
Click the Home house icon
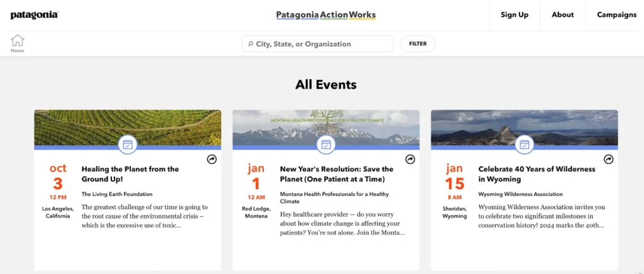[17, 41]
